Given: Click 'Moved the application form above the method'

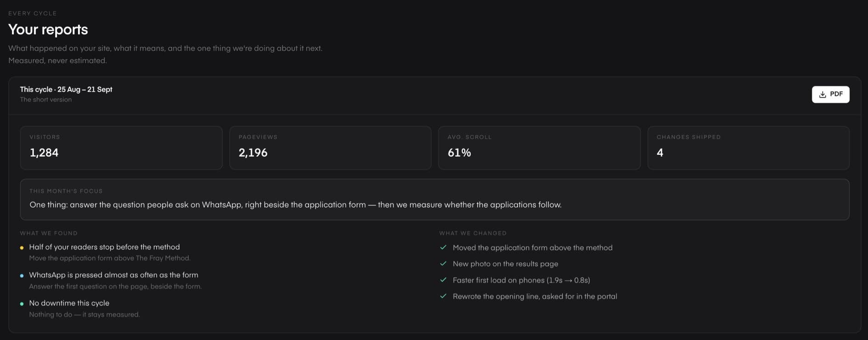Looking at the screenshot, I should (x=533, y=248).
